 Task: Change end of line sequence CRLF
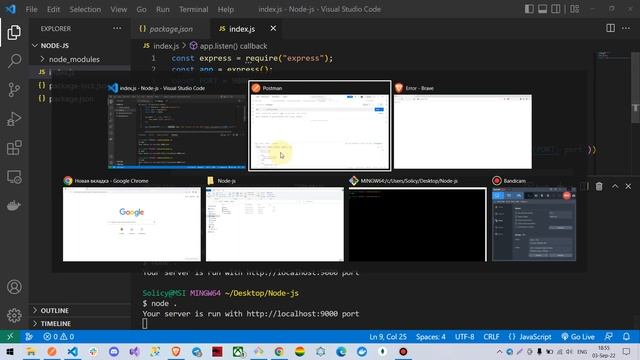pos(491,337)
